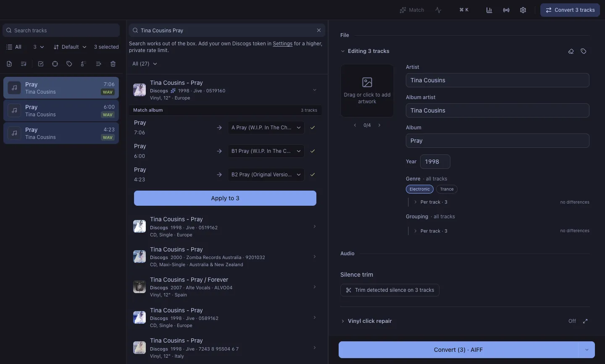
Task: Click the Artist input field
Action: (x=497, y=80)
